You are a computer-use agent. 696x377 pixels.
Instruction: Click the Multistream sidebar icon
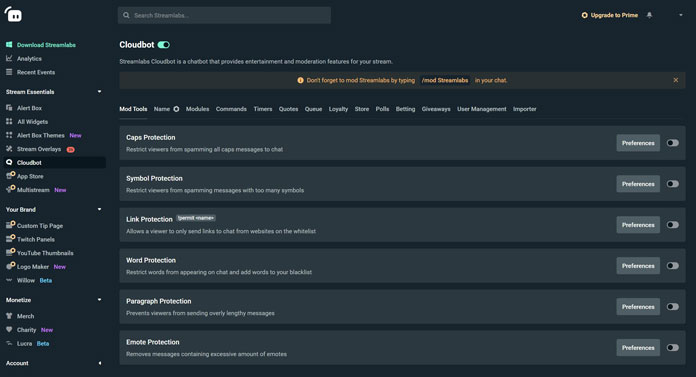tap(10, 189)
